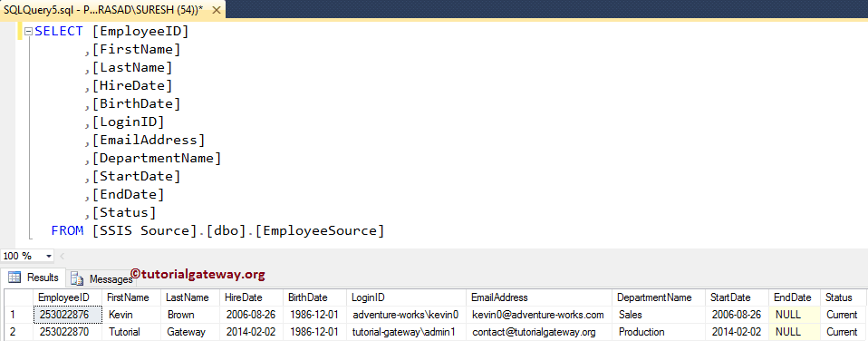Select the Gateway last name cell
Viewport: 868px width, 341px height.
pyautogui.click(x=190, y=332)
